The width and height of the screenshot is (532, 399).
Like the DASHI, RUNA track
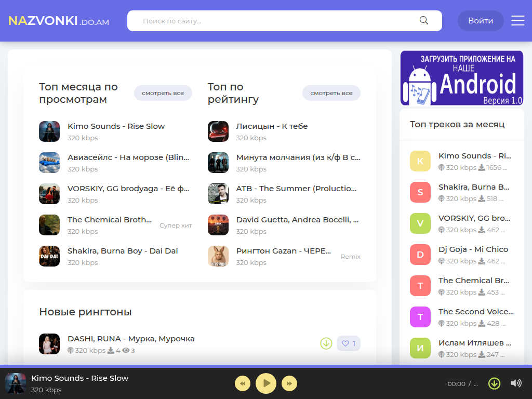click(349, 343)
